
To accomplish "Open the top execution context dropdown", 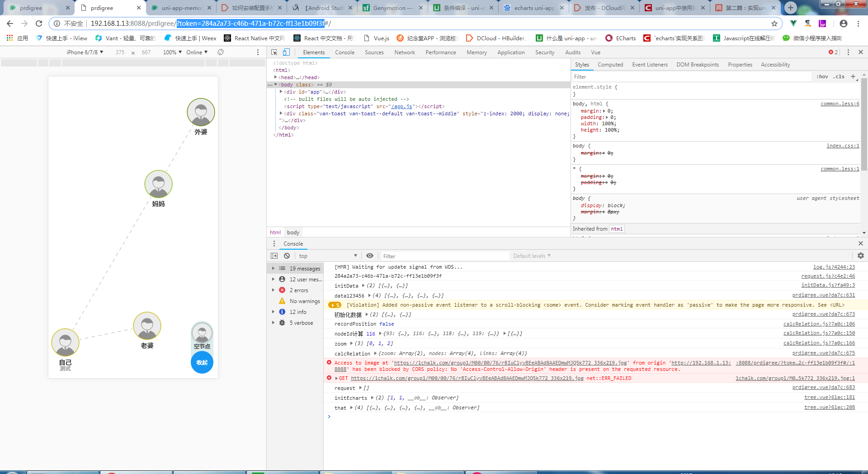I will (x=328, y=256).
